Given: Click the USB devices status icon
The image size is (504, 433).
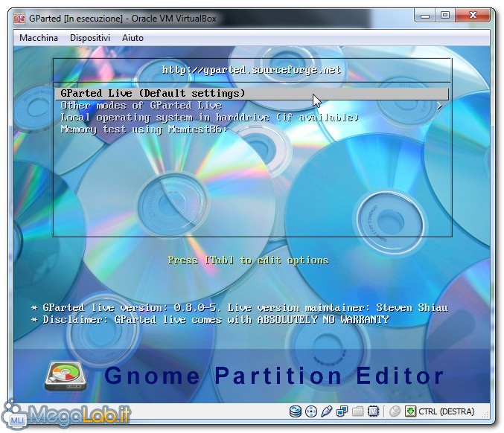Looking at the screenshot, I should [x=326, y=411].
